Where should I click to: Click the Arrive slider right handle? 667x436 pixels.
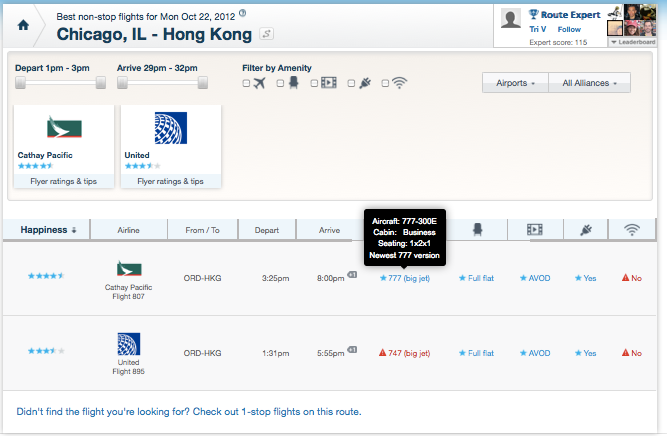tap(203, 83)
